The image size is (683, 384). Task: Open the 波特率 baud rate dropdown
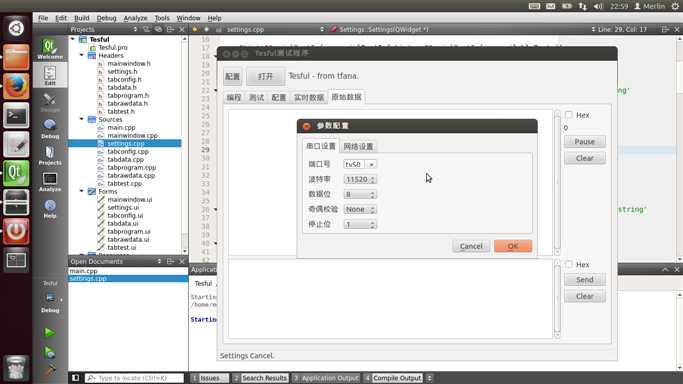360,179
